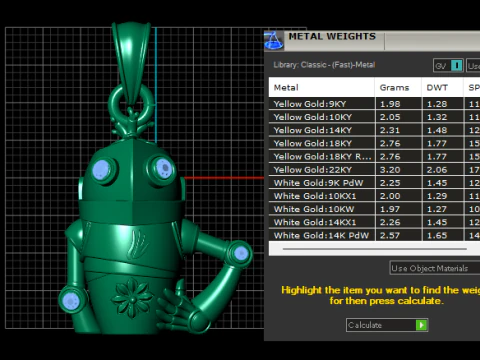
Task: Select the White Gold:10KX1 row
Action: 374,196
